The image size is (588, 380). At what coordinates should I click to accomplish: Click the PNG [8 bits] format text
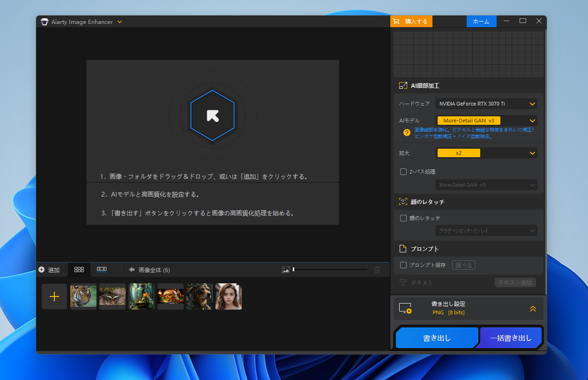click(448, 312)
